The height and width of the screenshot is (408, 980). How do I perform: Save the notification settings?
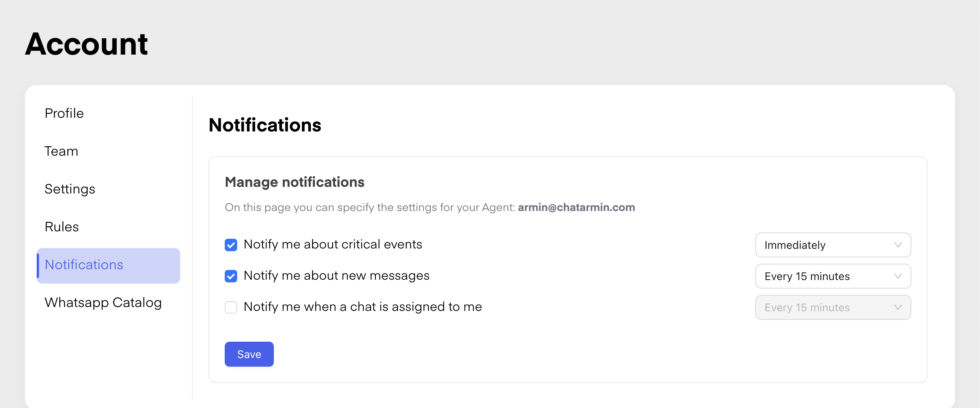pos(249,354)
